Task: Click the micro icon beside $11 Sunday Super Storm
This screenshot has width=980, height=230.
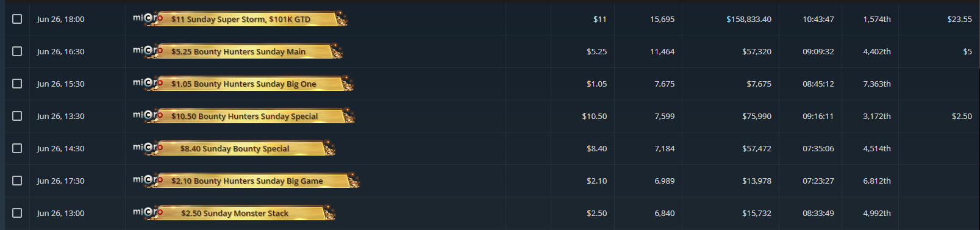Action: point(148,18)
